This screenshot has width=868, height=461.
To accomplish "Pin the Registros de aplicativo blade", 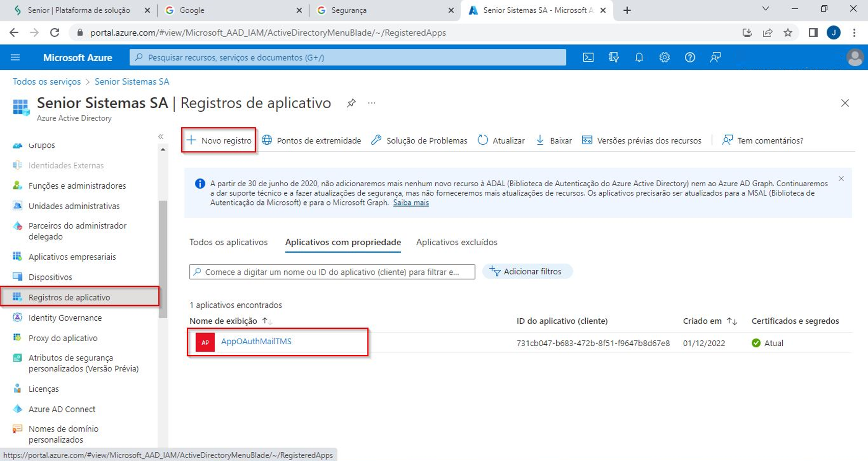I will (351, 103).
